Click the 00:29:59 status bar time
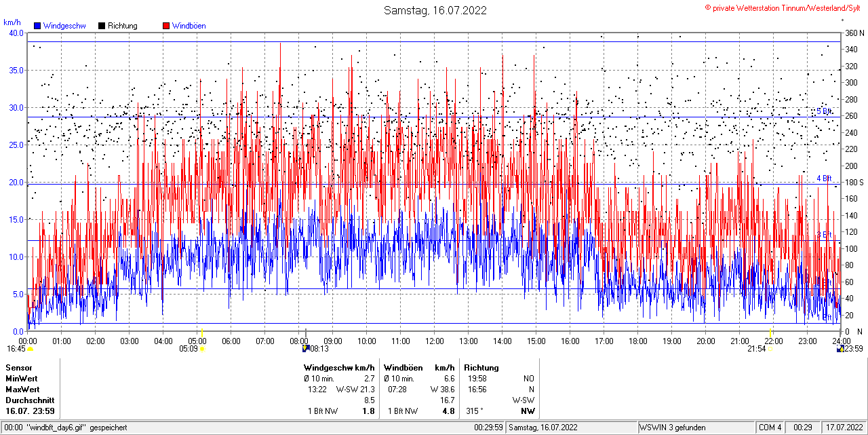Viewport: 868px width, 435px height. click(488, 428)
